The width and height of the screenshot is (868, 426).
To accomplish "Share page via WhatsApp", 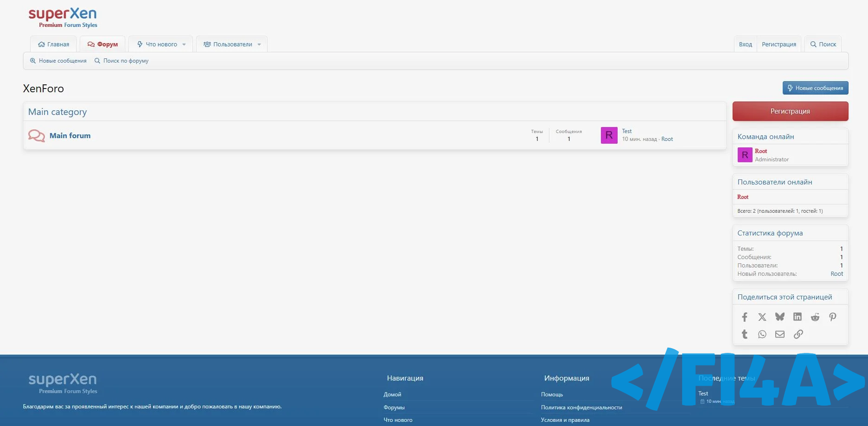I will pos(762,334).
